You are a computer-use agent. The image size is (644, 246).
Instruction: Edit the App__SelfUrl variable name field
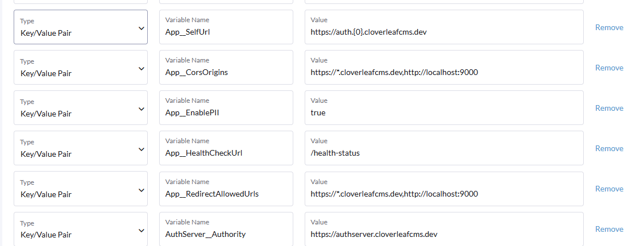226,27
